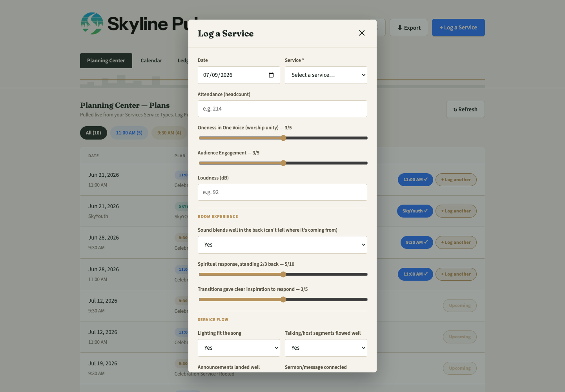The height and width of the screenshot is (392, 565).
Task: Switch to the Planning Center tab
Action: point(106,61)
